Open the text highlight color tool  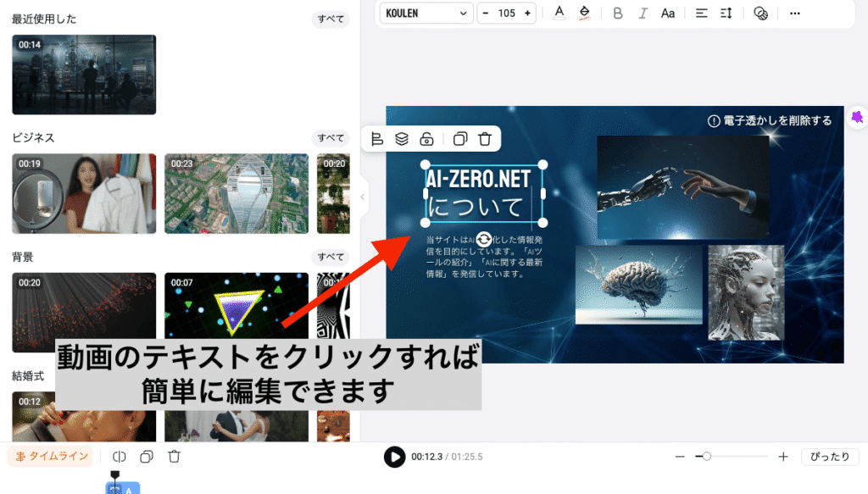pyautogui.click(x=584, y=13)
